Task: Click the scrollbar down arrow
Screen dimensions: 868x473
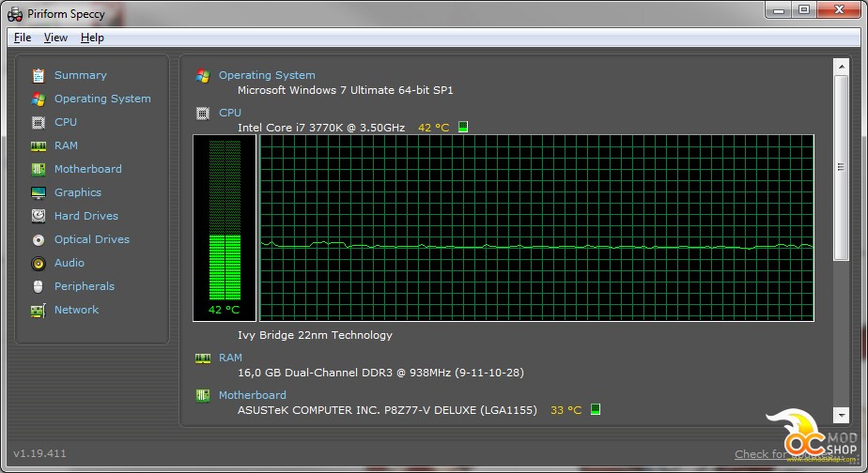Action: [842, 415]
